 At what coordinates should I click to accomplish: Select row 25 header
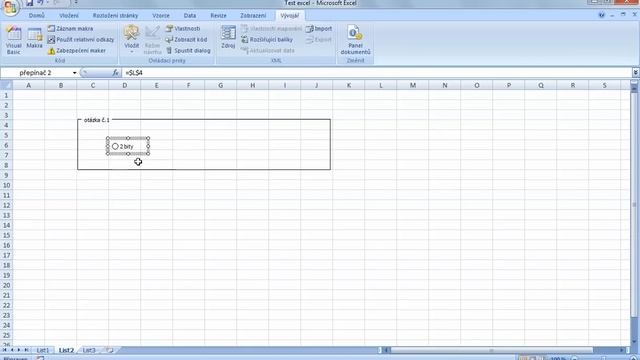[6, 335]
